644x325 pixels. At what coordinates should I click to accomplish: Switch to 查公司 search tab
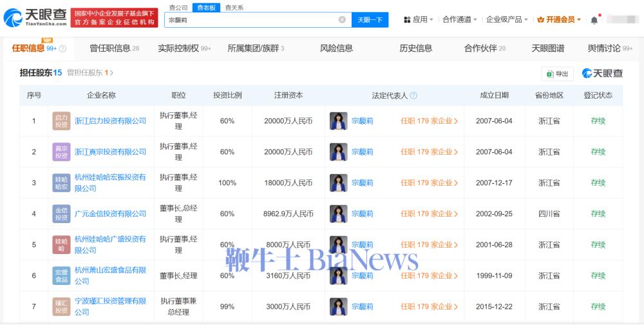(178, 7)
